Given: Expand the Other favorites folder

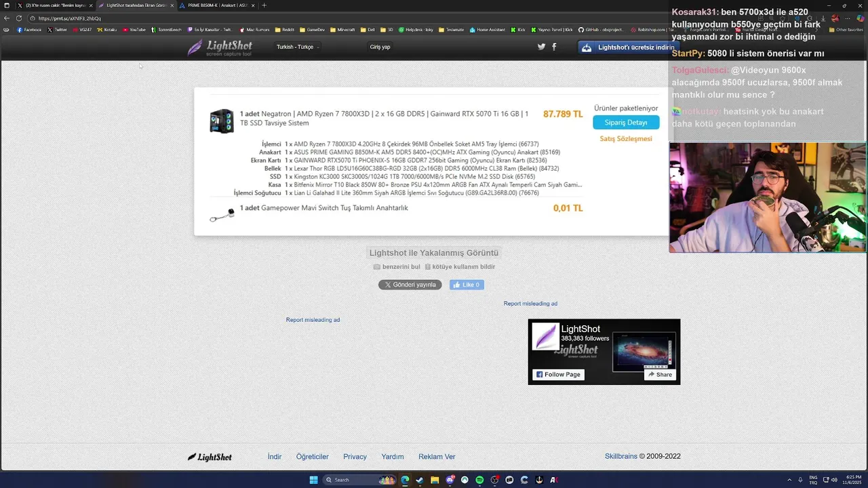Looking at the screenshot, I should [846, 30].
